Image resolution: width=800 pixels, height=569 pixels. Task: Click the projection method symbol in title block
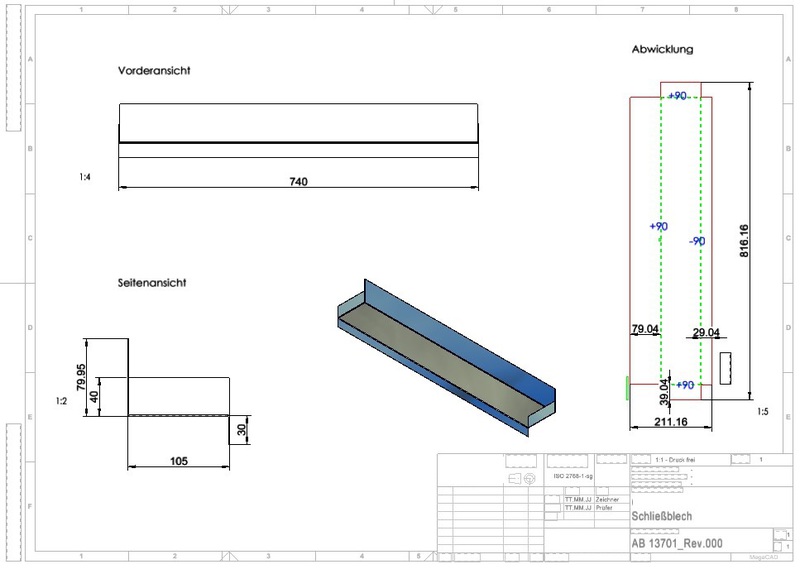coord(521,479)
